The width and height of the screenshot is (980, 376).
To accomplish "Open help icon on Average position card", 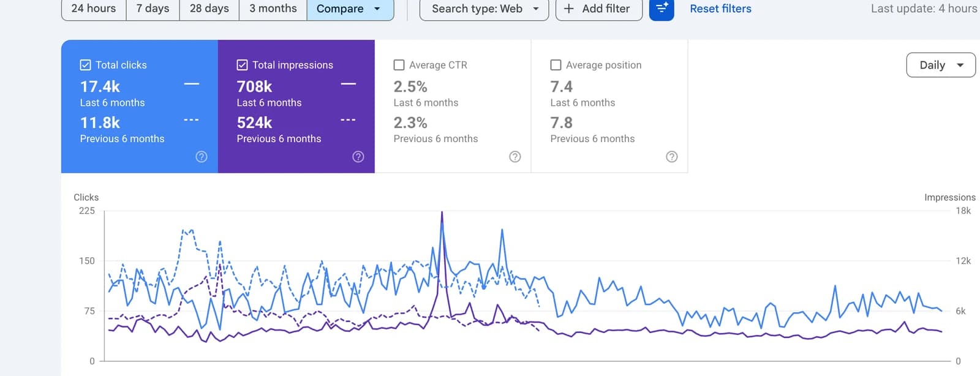I will point(672,157).
